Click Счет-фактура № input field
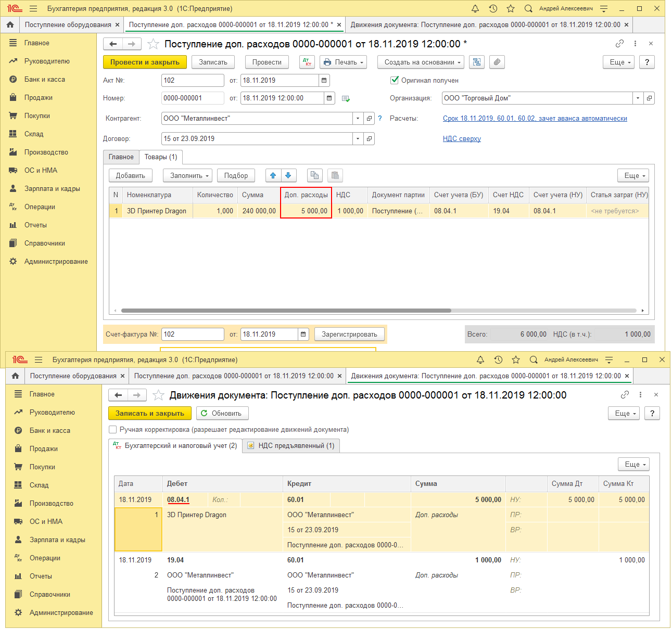The image size is (672, 629). pos(193,334)
